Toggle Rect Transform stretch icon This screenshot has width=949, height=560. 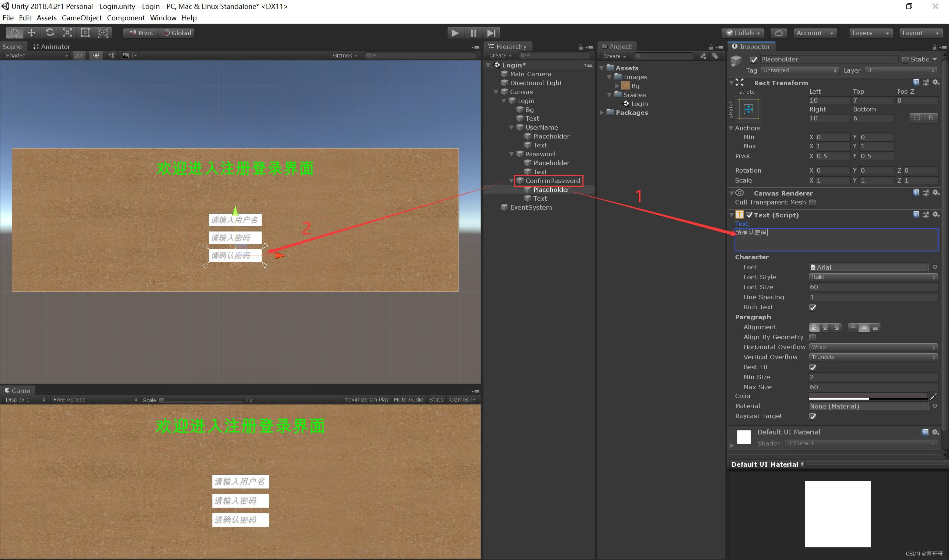click(748, 109)
